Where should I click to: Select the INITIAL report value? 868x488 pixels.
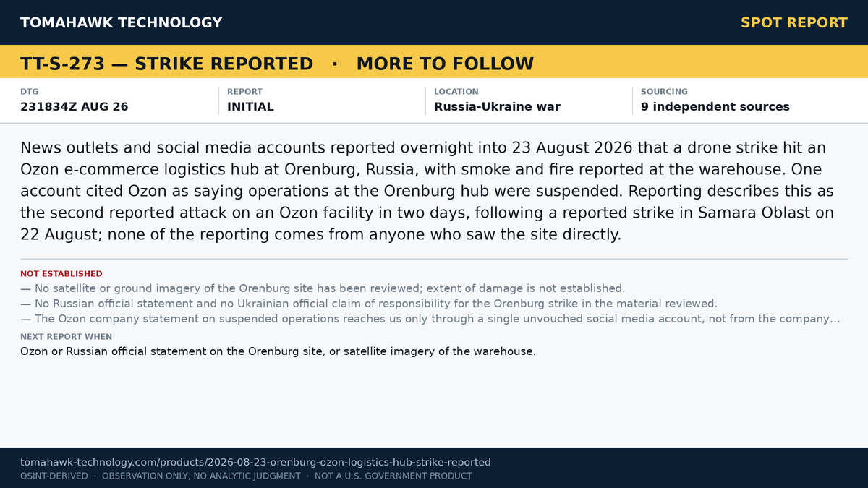tap(250, 106)
